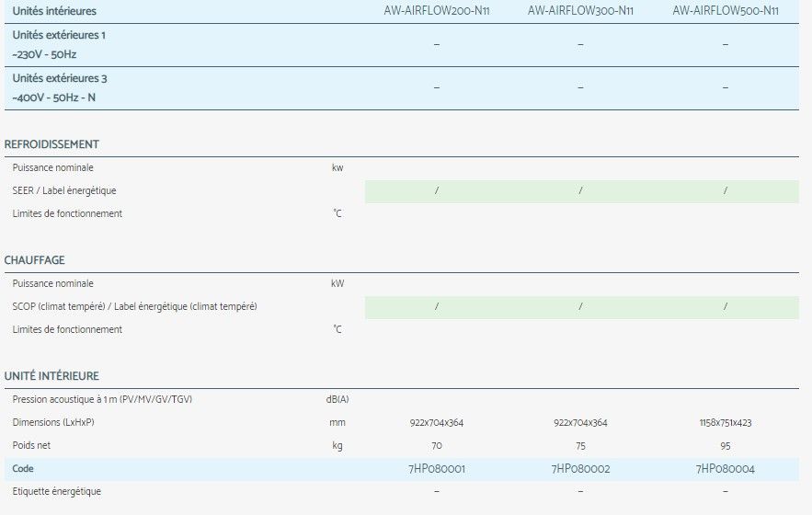Screen dimensions: 812x515
Task: Click the 'Etiquette énergétique' row label
Action: click(57, 492)
